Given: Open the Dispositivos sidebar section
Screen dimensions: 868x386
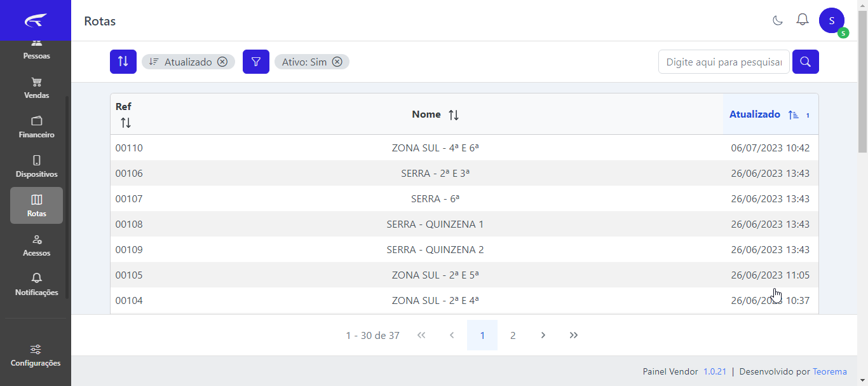Looking at the screenshot, I should coord(36,167).
